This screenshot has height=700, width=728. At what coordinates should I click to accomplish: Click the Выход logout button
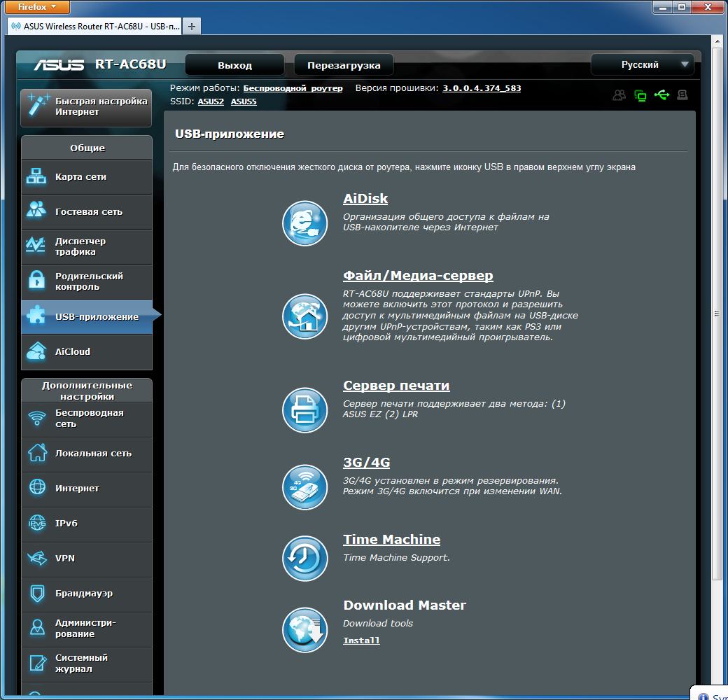click(235, 65)
